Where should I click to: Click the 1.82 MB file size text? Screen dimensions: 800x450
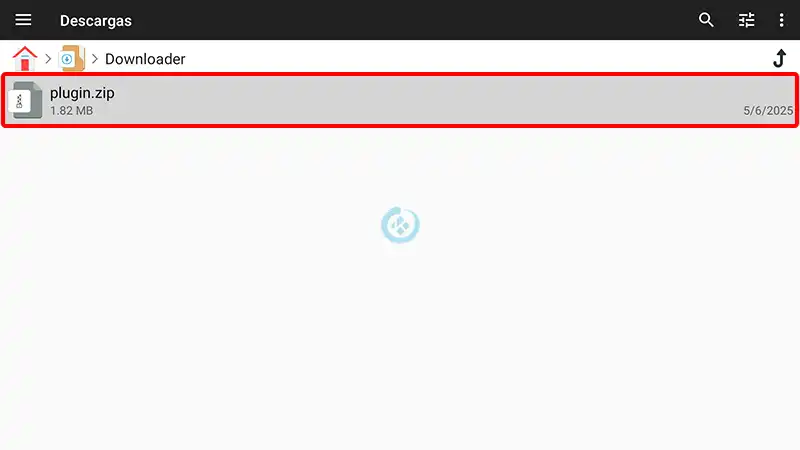71,111
